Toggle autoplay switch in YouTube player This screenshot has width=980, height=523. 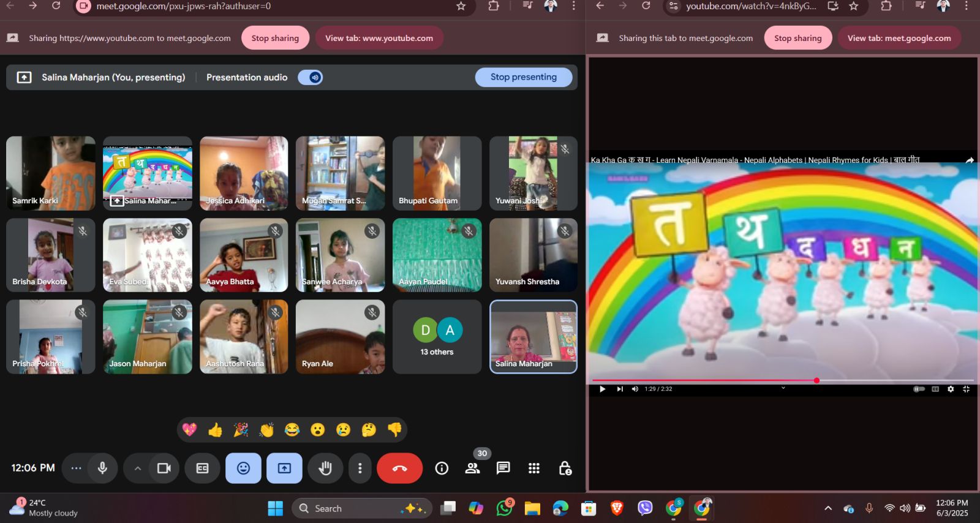click(919, 389)
